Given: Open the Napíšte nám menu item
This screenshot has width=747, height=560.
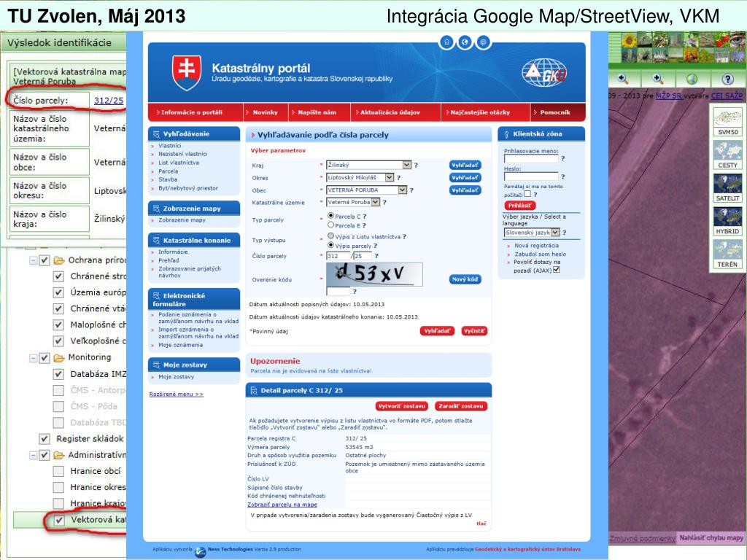Looking at the screenshot, I should (317, 112).
